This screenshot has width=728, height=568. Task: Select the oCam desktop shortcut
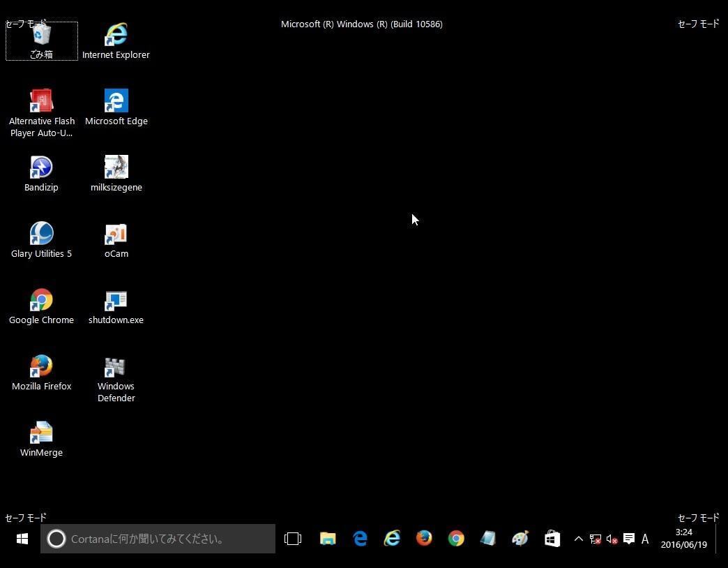coord(116,240)
